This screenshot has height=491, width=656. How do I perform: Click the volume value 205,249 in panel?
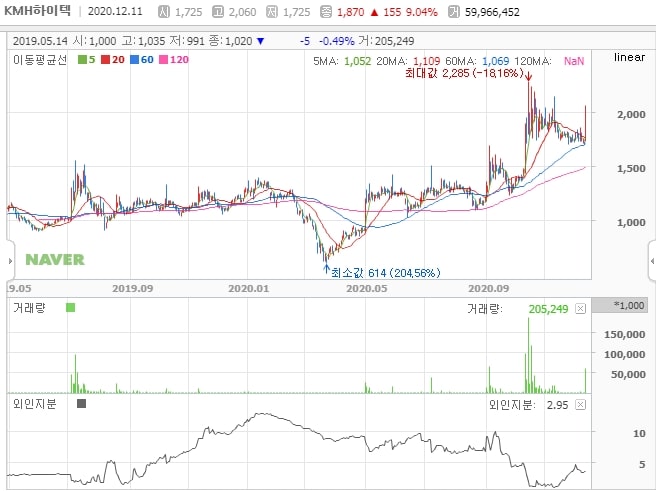(548, 309)
